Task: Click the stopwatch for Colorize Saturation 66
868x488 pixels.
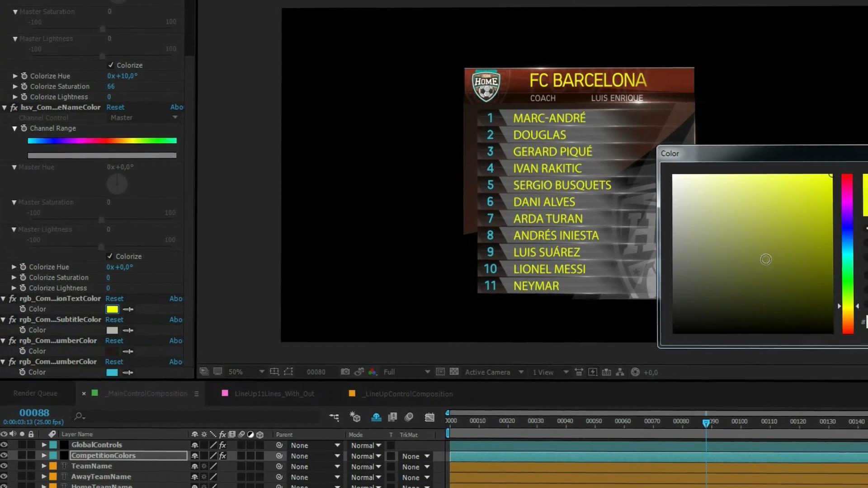Action: tap(24, 86)
